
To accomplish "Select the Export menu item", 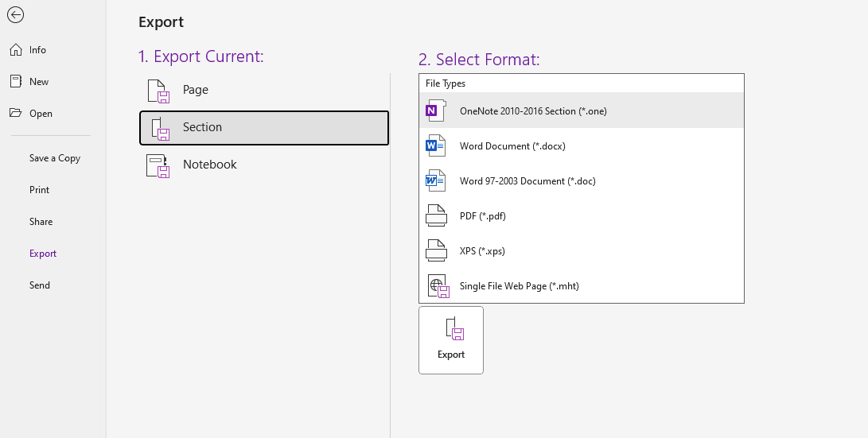I will (43, 254).
